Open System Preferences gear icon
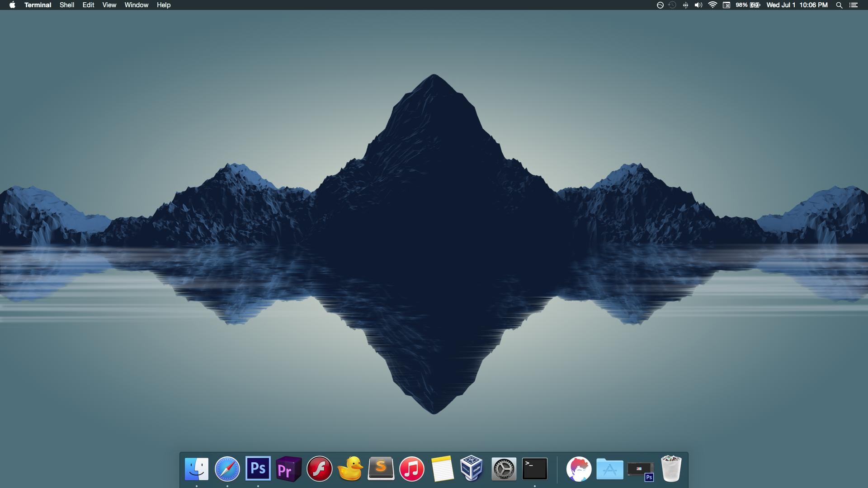The height and width of the screenshot is (488, 868). pyautogui.click(x=504, y=469)
